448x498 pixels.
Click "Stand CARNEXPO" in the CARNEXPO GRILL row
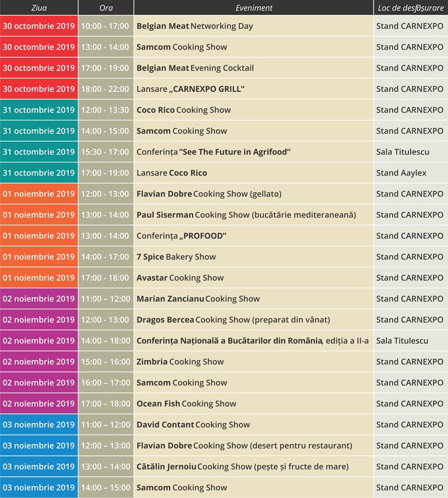coord(411,89)
